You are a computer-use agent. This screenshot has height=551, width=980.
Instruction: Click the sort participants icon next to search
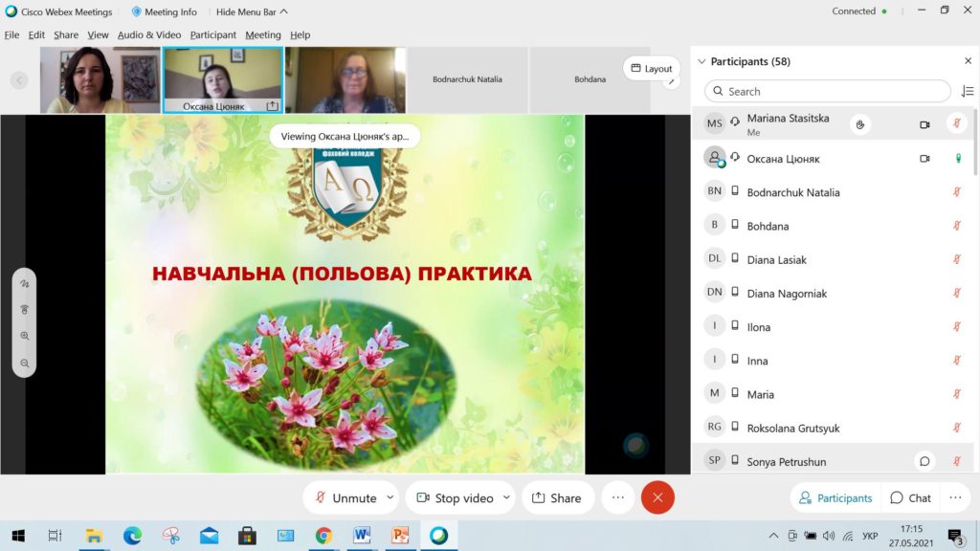point(967,91)
